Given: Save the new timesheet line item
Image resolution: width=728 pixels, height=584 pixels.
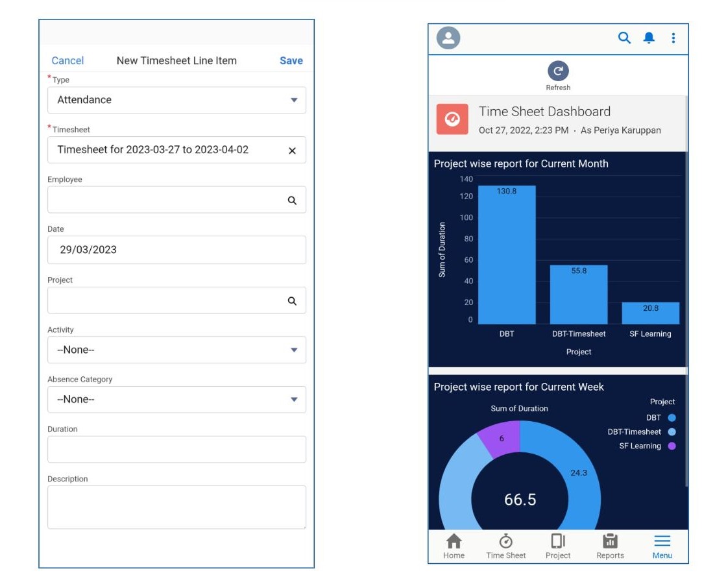Looking at the screenshot, I should tap(291, 61).
